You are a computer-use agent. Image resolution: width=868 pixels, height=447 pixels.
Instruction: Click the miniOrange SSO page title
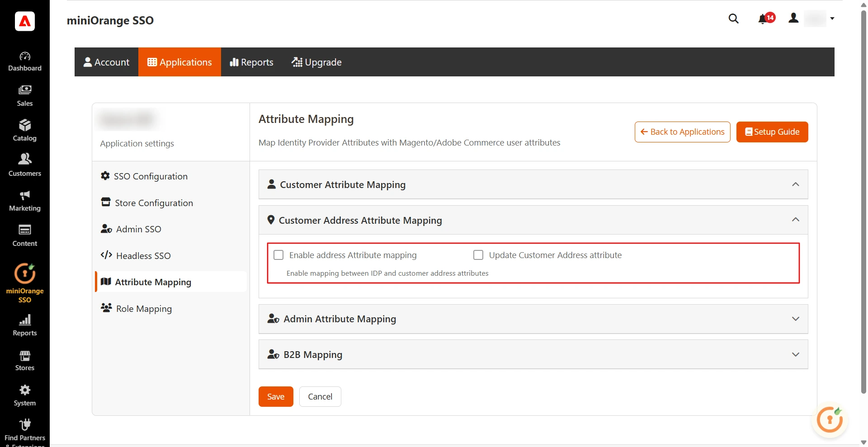[110, 20]
